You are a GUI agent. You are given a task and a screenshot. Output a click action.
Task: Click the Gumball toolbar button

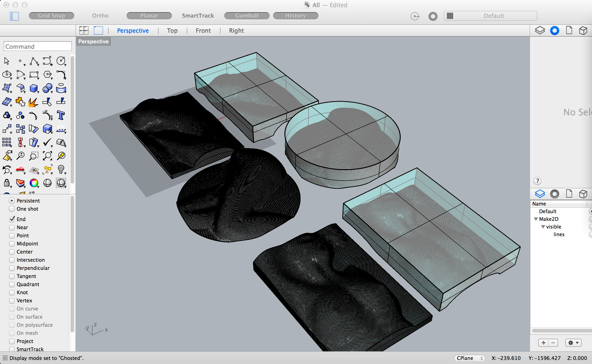click(x=246, y=15)
